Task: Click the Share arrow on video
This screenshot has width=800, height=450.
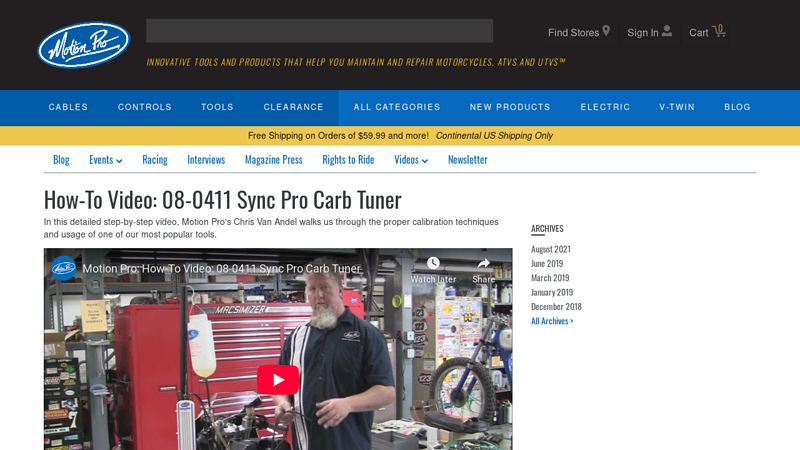Action: [483, 264]
